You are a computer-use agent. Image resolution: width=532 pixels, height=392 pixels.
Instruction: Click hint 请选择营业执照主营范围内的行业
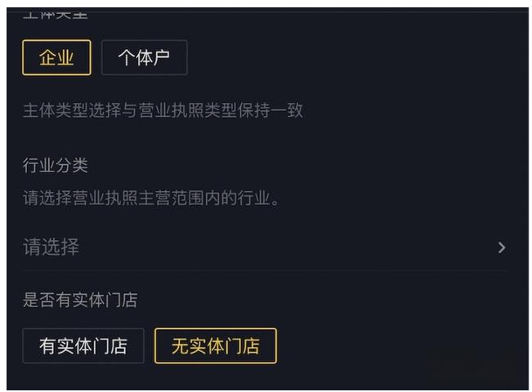(x=151, y=198)
